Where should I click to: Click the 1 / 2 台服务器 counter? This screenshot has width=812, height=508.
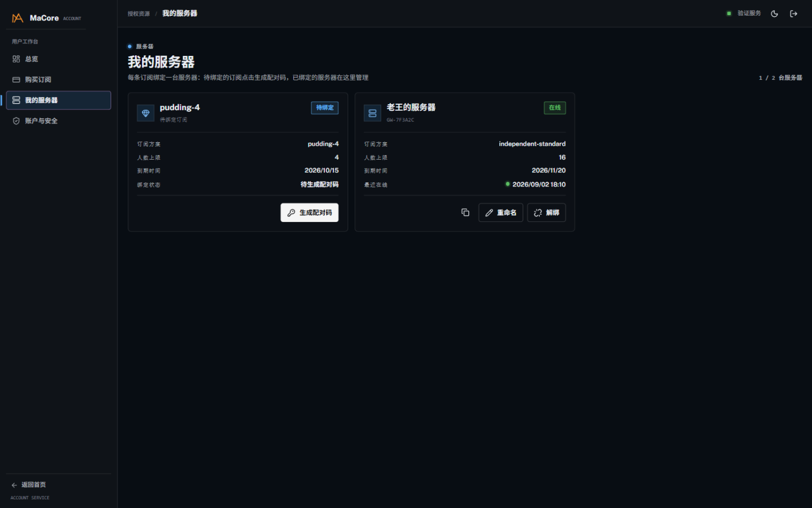(x=781, y=78)
